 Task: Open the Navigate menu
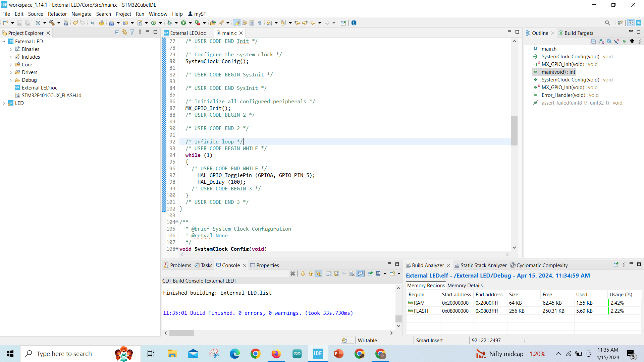click(x=81, y=14)
